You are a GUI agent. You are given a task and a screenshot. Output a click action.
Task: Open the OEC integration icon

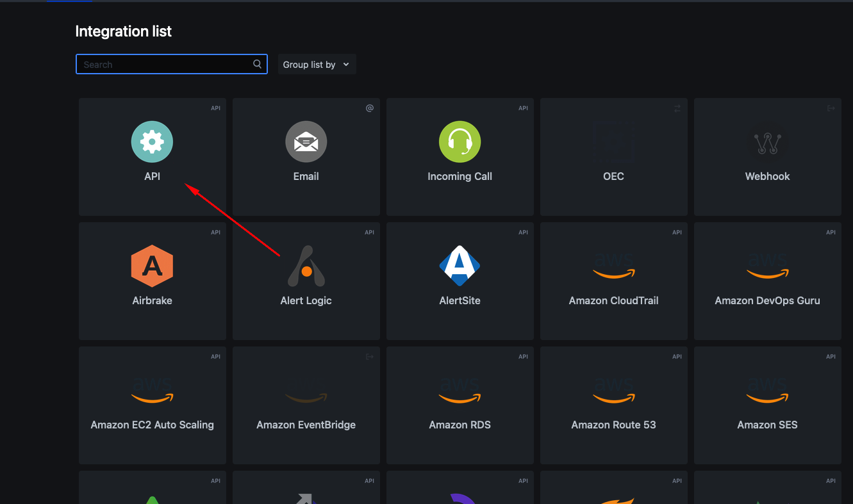pyautogui.click(x=614, y=142)
